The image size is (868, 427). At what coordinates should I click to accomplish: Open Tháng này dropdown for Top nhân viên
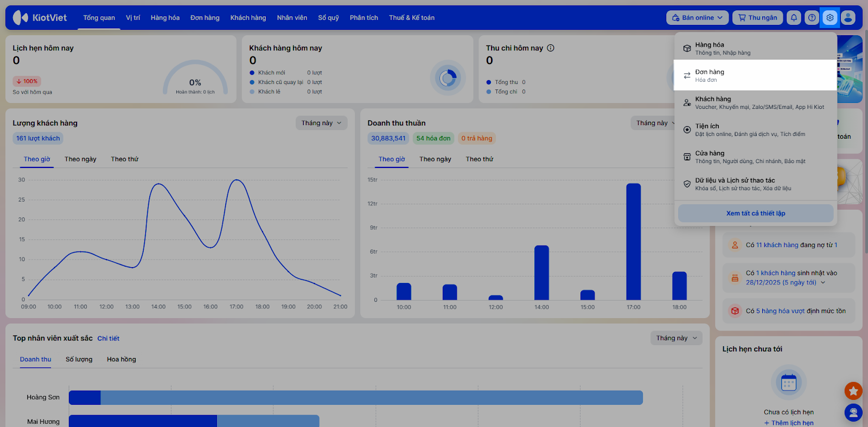(676, 338)
